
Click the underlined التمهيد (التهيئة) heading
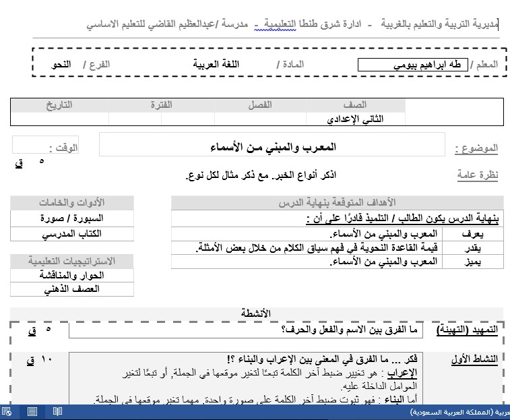[467, 330]
